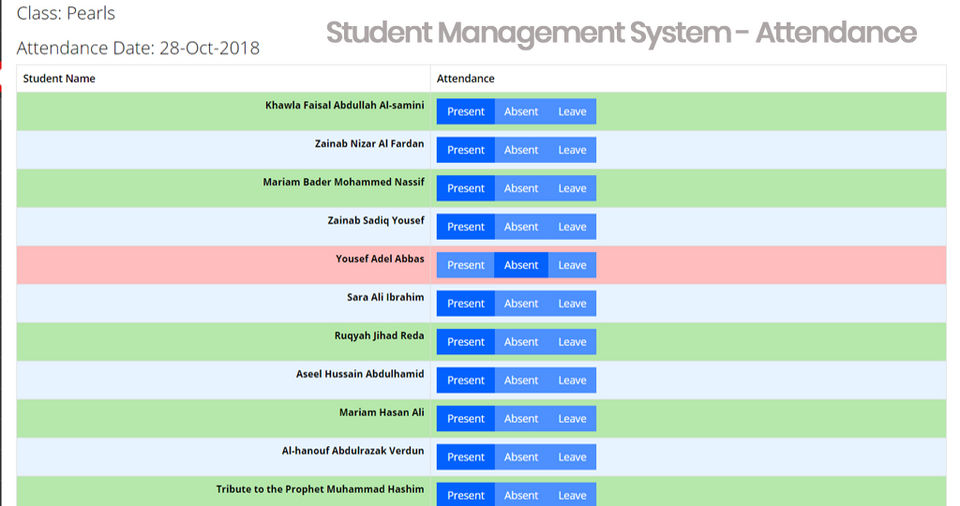960x506 pixels.
Task: Set Zainab Sadiq Yousef as Absent
Action: click(x=521, y=227)
